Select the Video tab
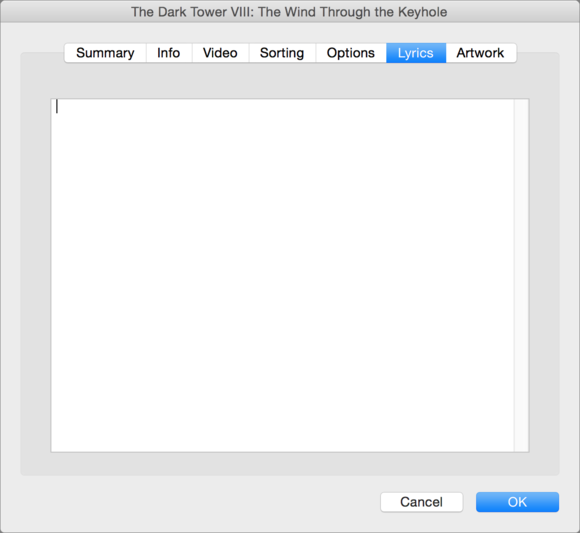This screenshot has height=533, width=580. [x=220, y=53]
